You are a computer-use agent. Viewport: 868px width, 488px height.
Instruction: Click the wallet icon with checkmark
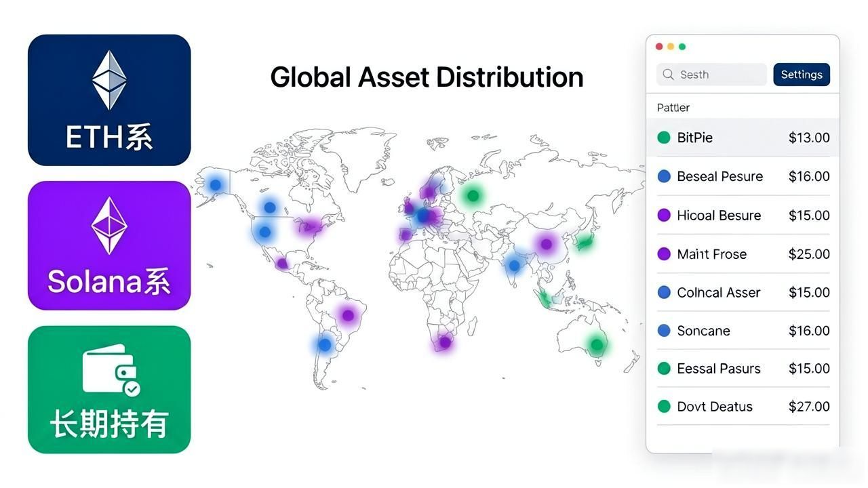point(111,371)
